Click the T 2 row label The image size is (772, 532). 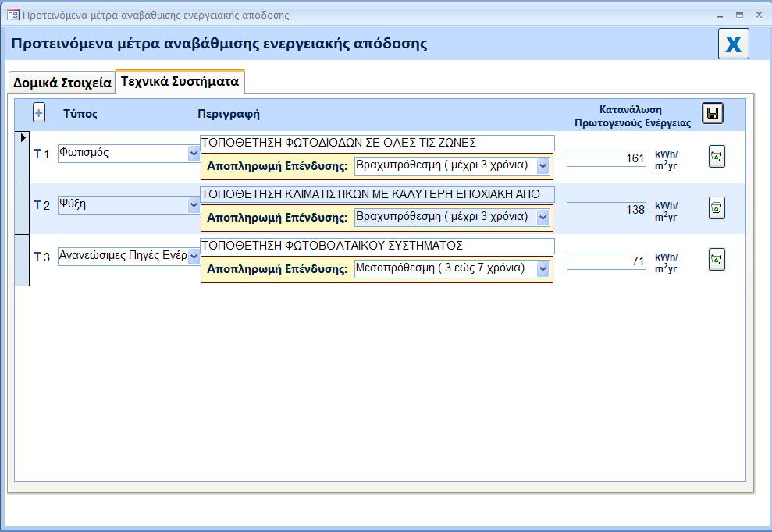(42, 205)
